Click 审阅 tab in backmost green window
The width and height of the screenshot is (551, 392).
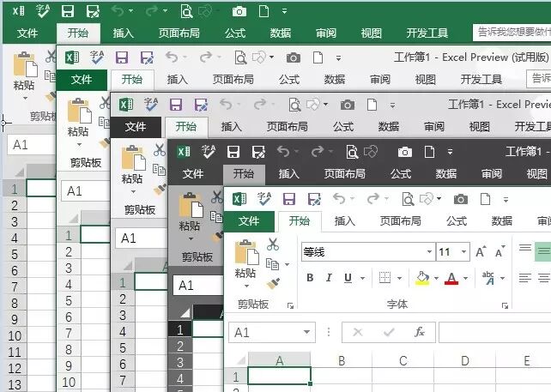(326, 33)
